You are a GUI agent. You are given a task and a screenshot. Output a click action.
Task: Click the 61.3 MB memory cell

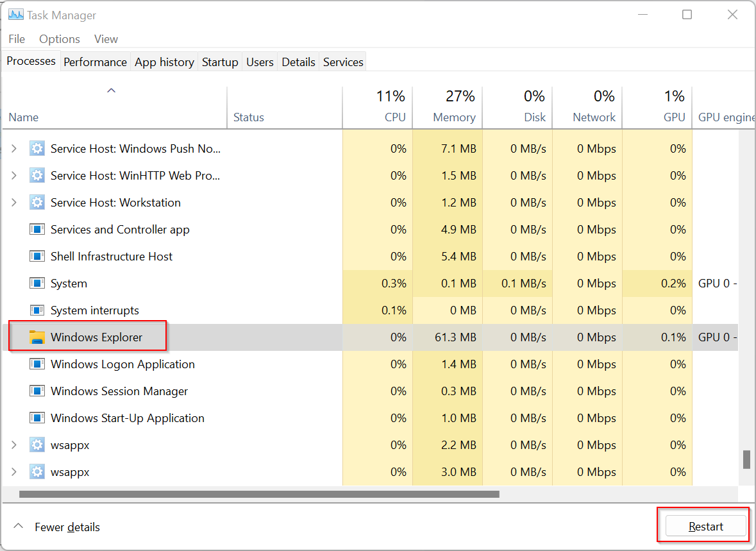click(x=448, y=337)
